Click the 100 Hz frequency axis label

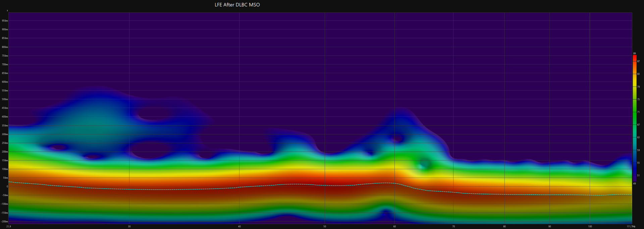pyautogui.click(x=590, y=227)
